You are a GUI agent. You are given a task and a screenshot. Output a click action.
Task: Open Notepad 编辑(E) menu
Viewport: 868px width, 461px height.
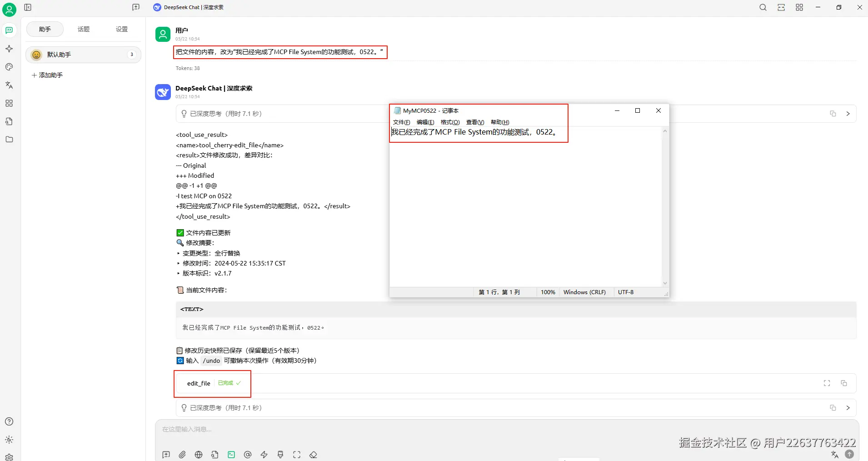pyautogui.click(x=425, y=122)
